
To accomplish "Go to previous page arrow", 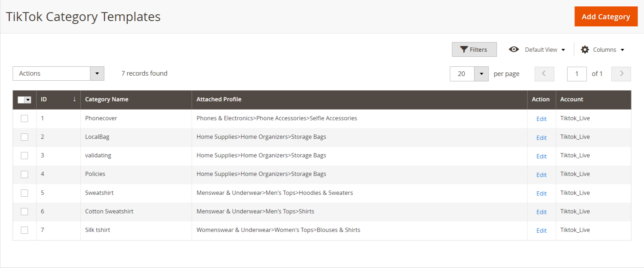I will click(544, 74).
